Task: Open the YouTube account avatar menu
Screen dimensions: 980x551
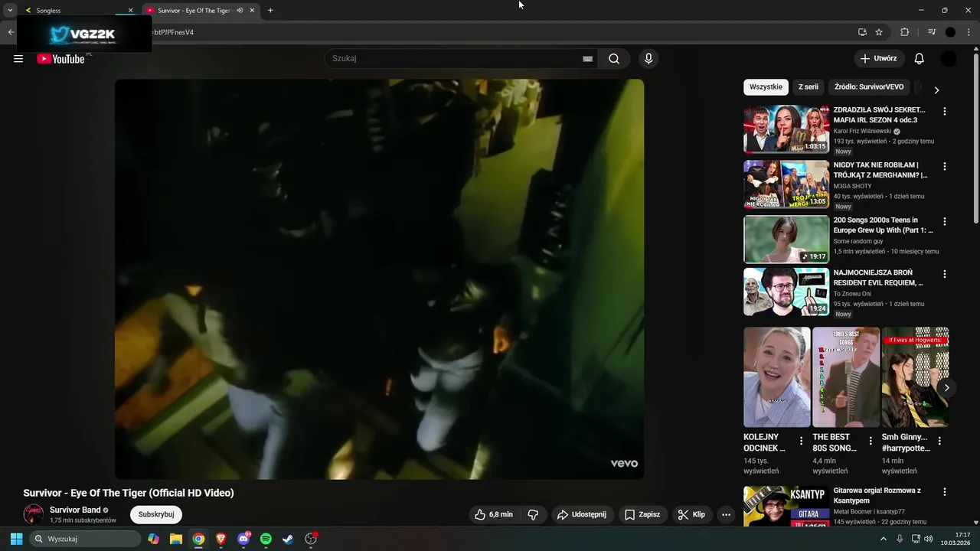Action: click(949, 59)
